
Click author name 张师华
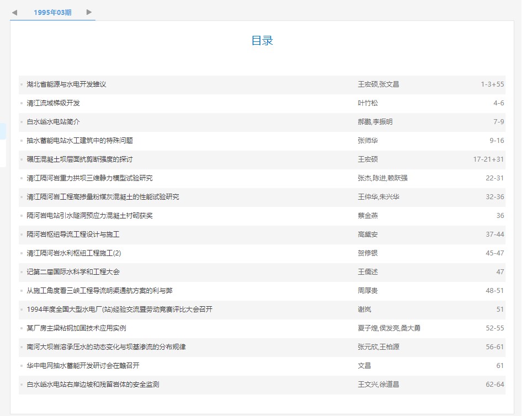[x=368, y=141]
